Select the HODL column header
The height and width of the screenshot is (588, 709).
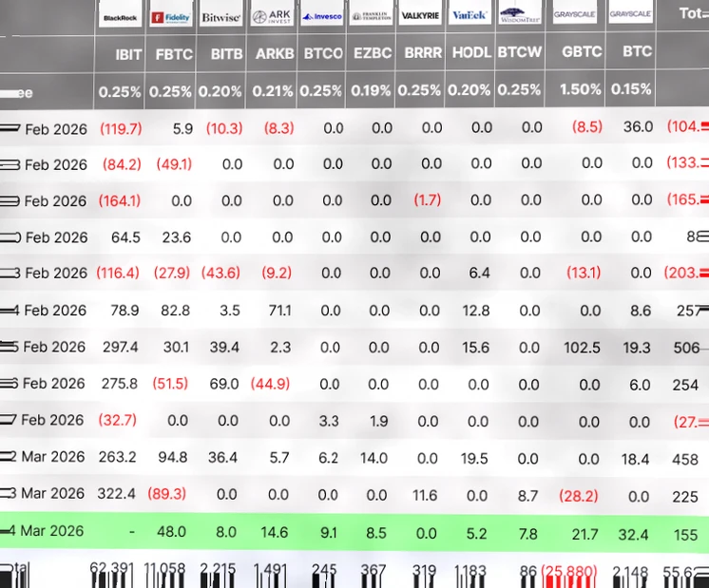471,52
